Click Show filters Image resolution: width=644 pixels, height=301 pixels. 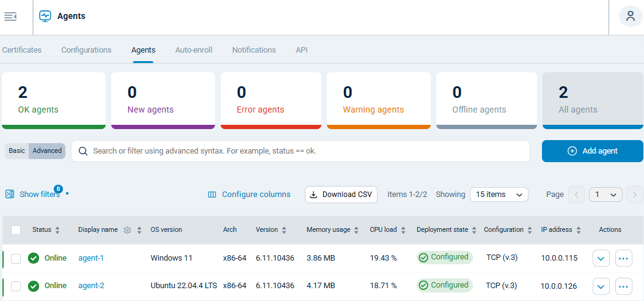(x=33, y=195)
